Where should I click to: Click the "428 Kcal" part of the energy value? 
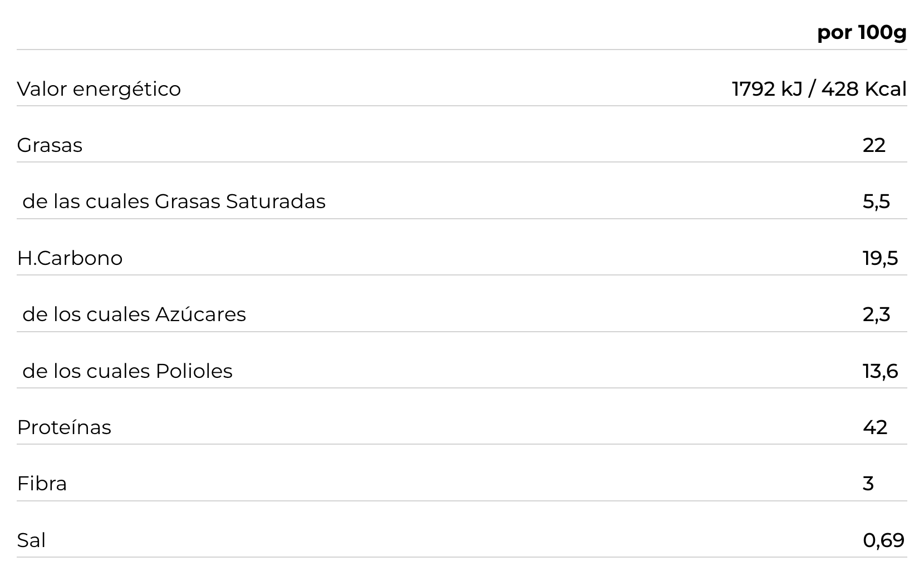pyautogui.click(x=864, y=89)
